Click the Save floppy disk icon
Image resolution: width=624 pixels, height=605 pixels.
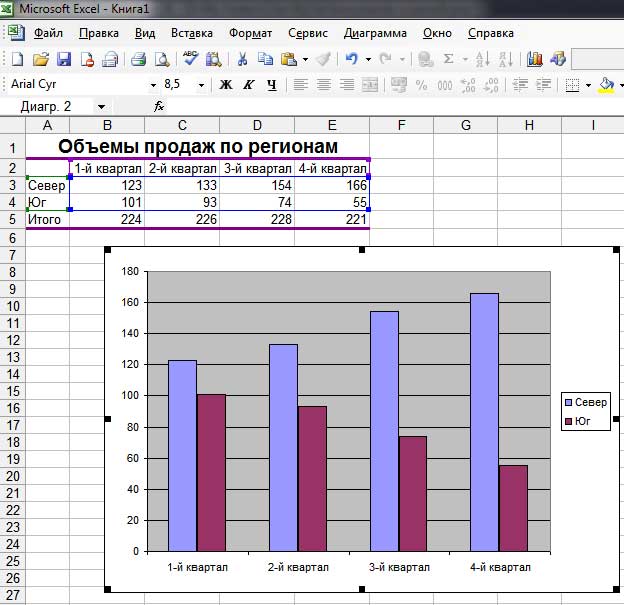pos(64,59)
